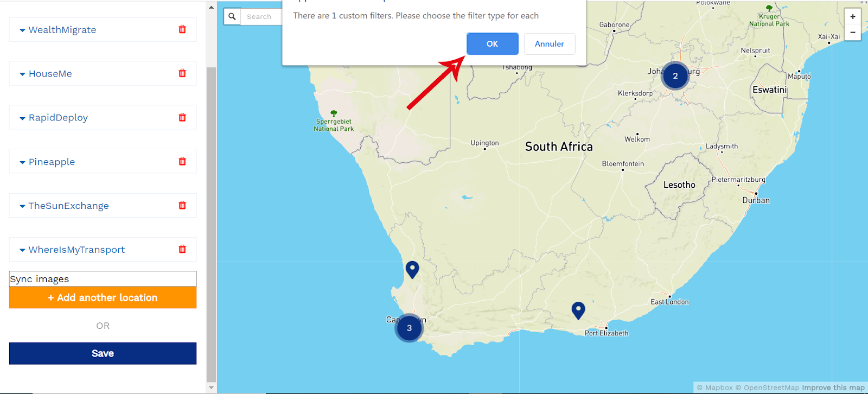Click the Sperrgebiet National Park label
868x394 pixels.
point(334,125)
